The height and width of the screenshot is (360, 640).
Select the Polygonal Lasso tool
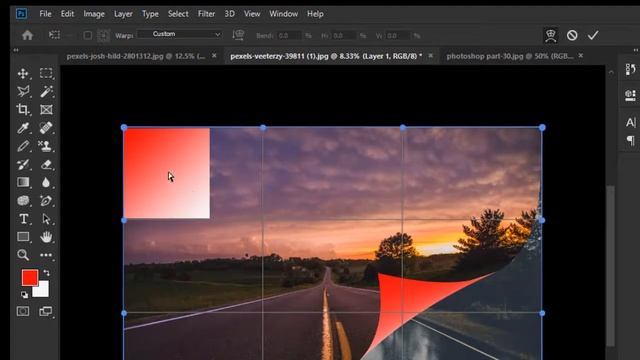pos(23,91)
